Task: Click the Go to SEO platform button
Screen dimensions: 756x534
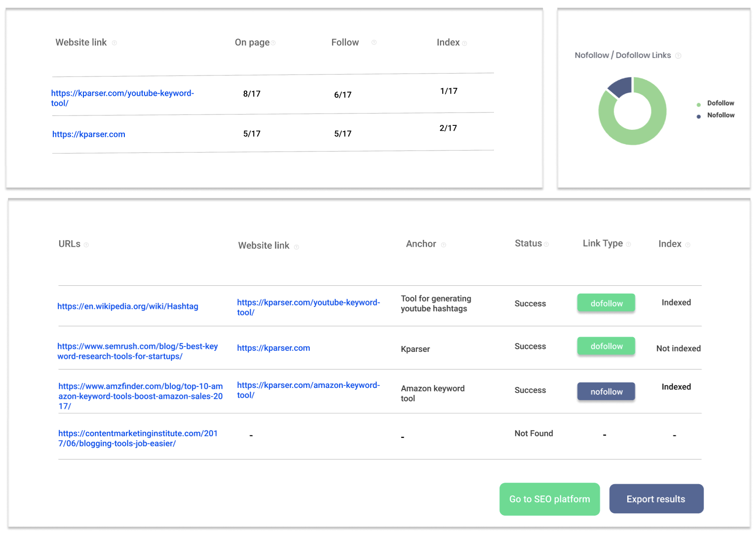Action: pyautogui.click(x=549, y=499)
